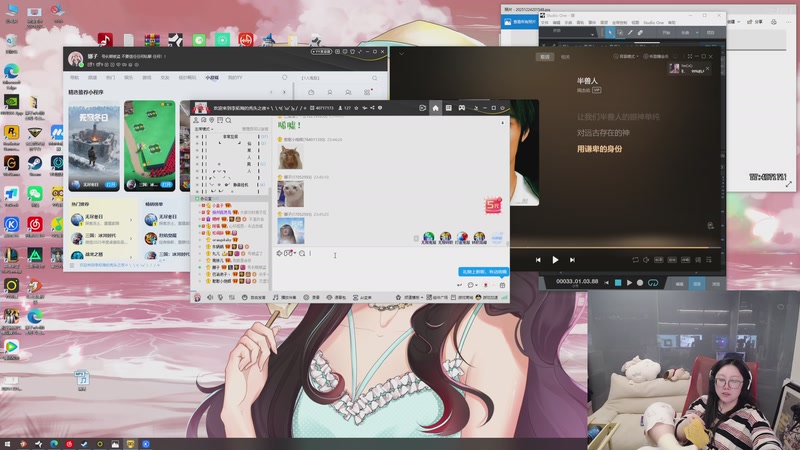Mute the music player volume icon
The width and height of the screenshot is (800, 450).
coord(646,260)
